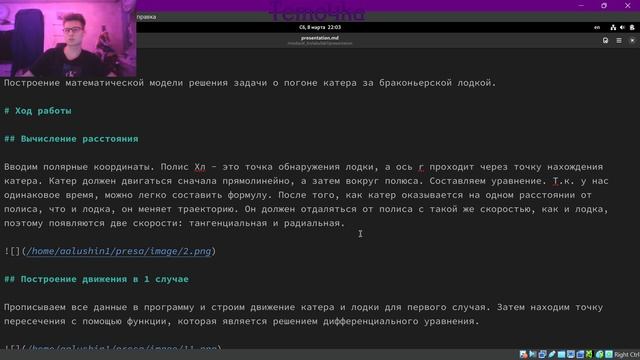Close the editor with its header X button
The image size is (640, 360).
pos(632,40)
